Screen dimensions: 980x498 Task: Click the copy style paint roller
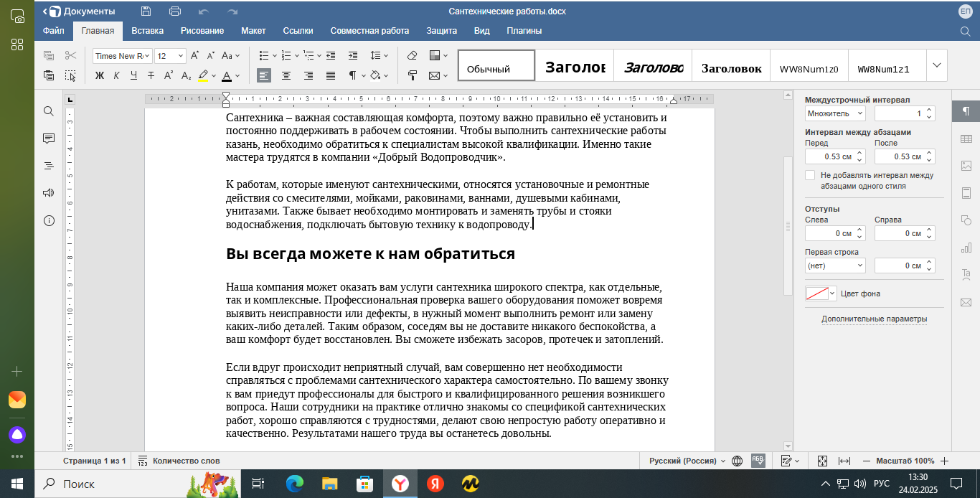[x=412, y=75]
